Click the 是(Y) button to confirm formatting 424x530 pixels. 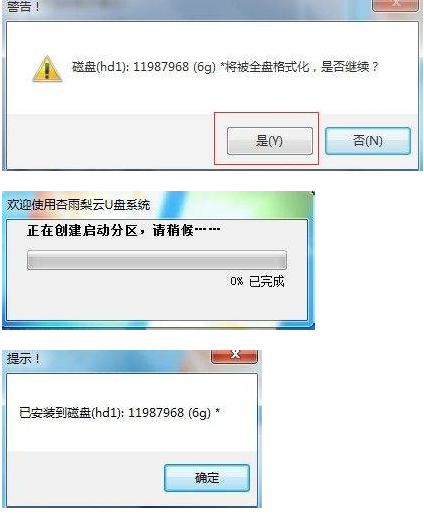click(x=269, y=141)
